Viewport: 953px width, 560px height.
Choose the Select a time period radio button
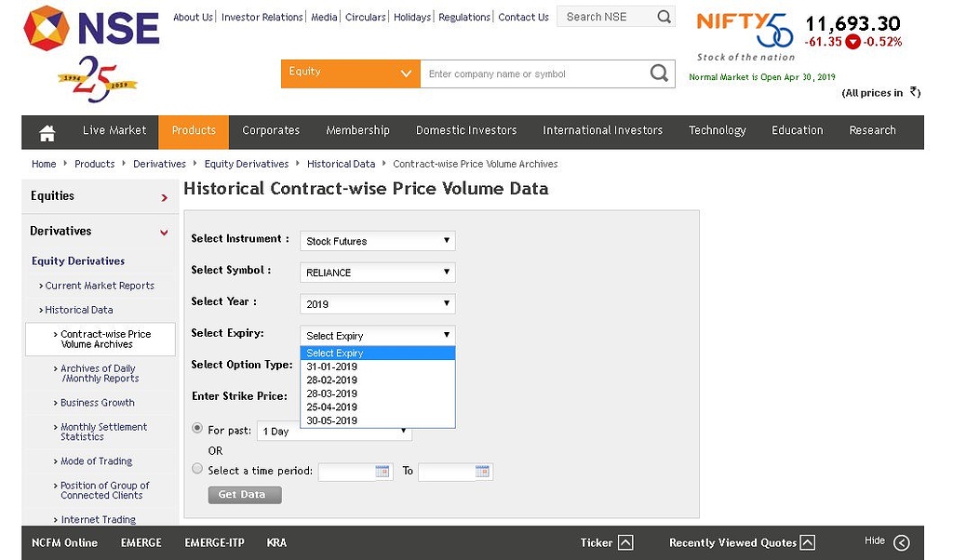pyautogui.click(x=196, y=468)
